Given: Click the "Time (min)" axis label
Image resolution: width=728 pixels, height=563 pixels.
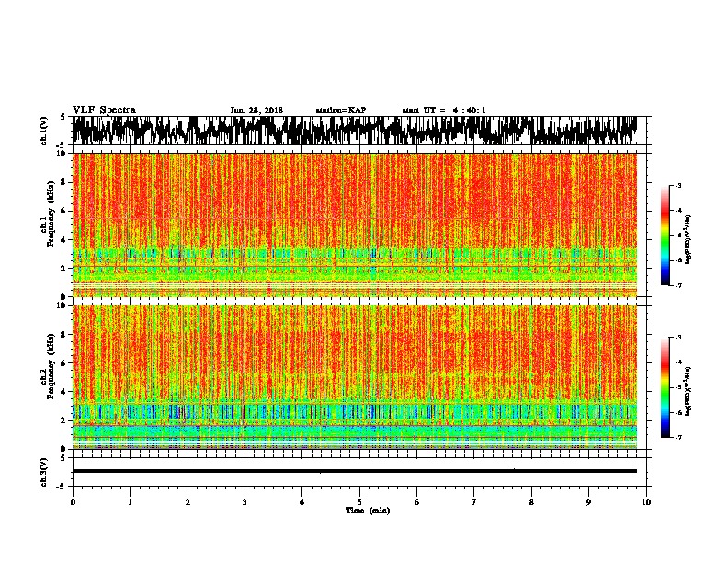Looking at the screenshot, I should click(x=368, y=511).
